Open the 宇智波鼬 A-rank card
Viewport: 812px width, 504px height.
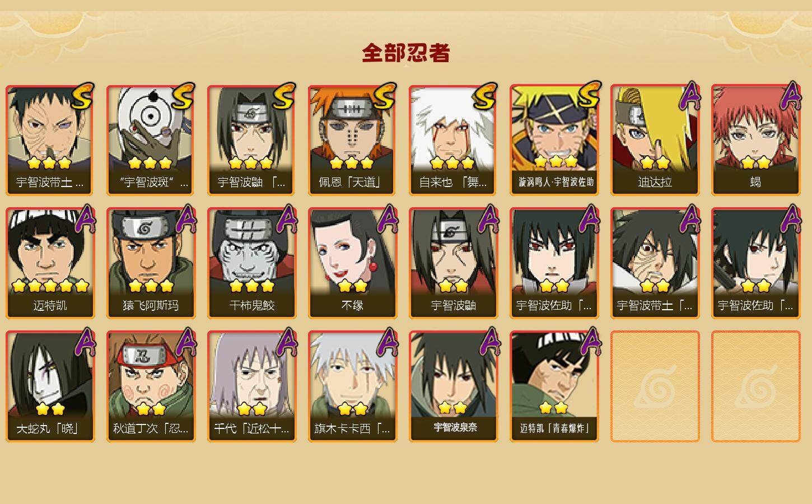click(x=453, y=263)
